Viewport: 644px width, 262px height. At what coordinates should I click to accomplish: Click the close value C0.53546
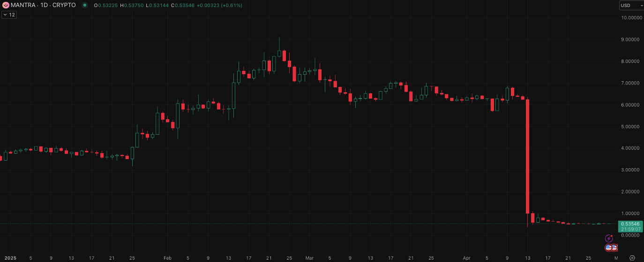click(x=183, y=5)
